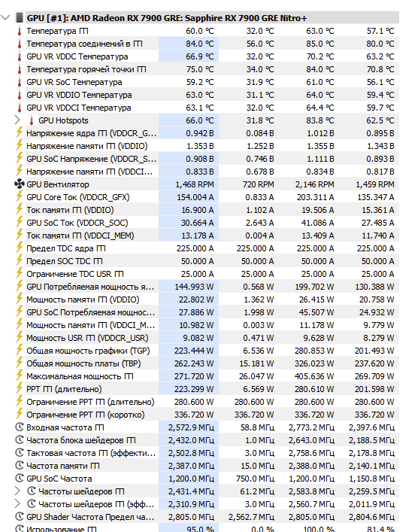Click the 326.023 W maximum board power value

[x=314, y=363]
